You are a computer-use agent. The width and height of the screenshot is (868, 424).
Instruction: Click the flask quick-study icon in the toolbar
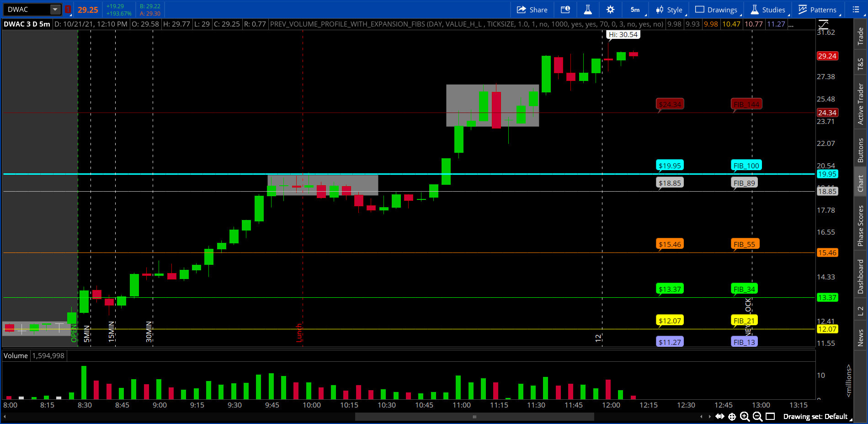pos(588,9)
